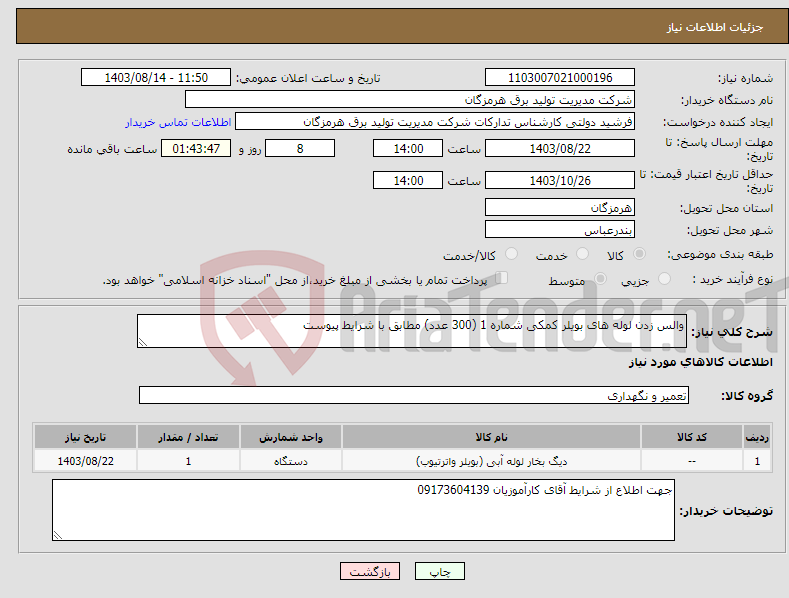
Task: Click the request creator name field
Action: (435, 122)
